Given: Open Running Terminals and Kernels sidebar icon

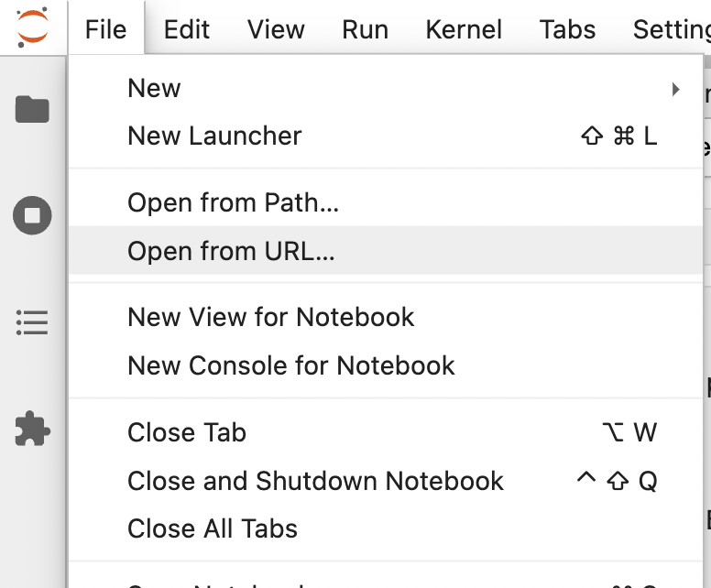Looking at the screenshot, I should (32, 215).
